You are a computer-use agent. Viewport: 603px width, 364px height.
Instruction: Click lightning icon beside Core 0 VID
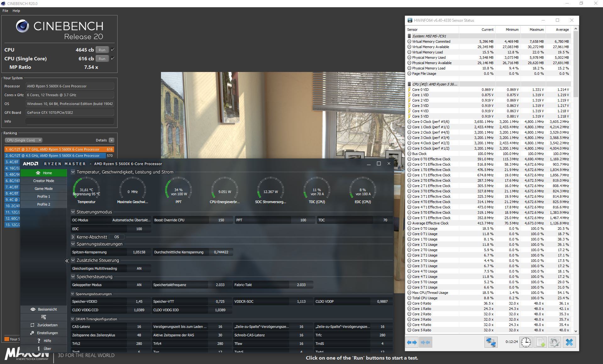[x=409, y=90]
